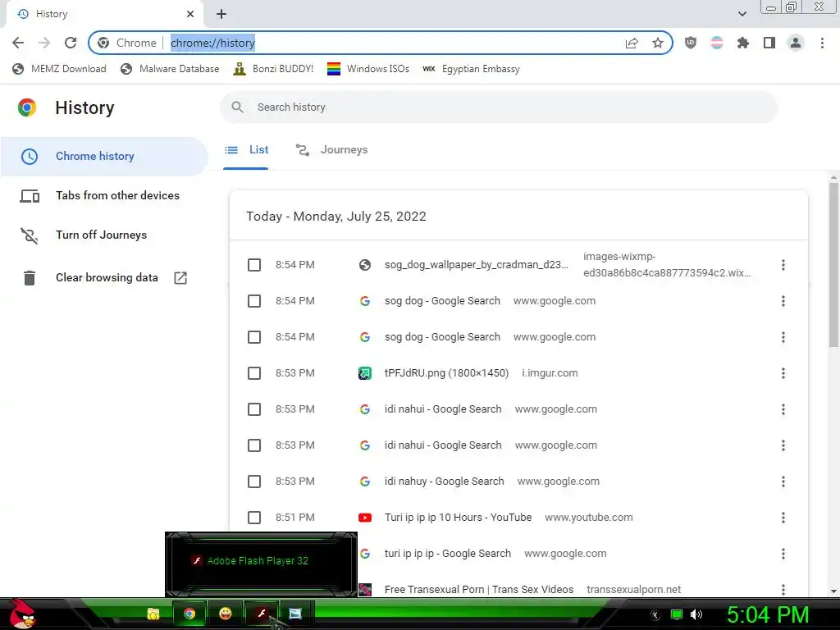
Task: Open the user profile avatar
Action: tap(796, 43)
